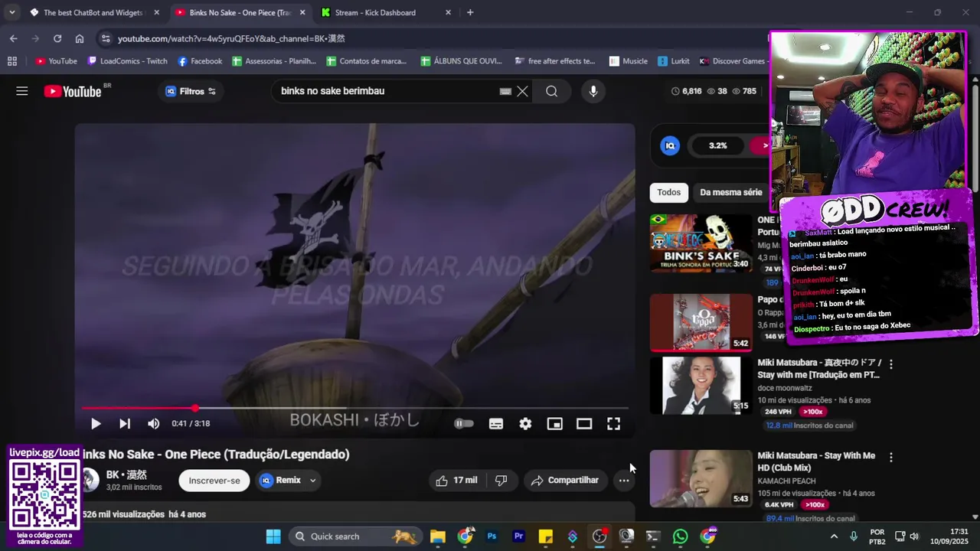Open the browser apps grid shortcut
The image size is (980, 551).
(11, 61)
